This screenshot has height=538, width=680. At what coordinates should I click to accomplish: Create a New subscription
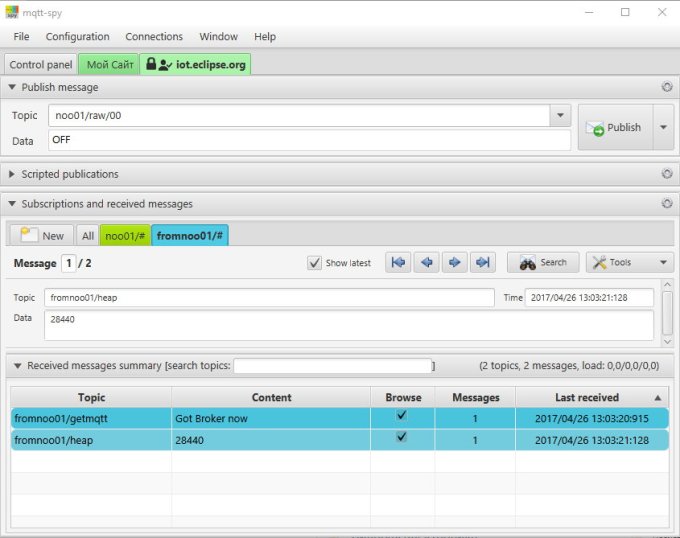click(42, 236)
